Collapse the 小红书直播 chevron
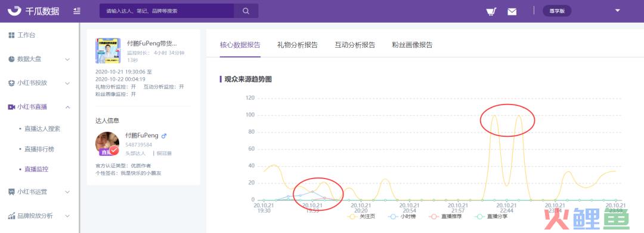Image resolution: width=644 pixels, height=233 pixels. pyautogui.click(x=67, y=108)
